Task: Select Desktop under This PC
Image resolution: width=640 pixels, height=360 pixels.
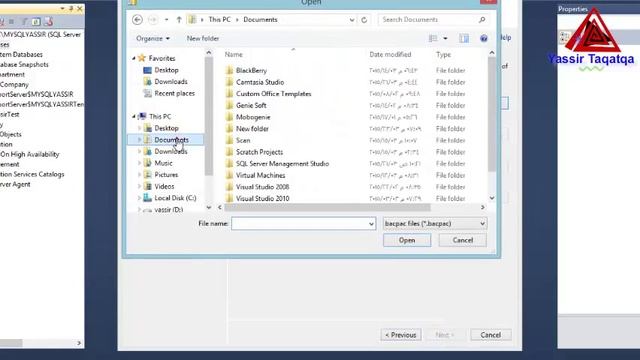Action: pos(166,128)
